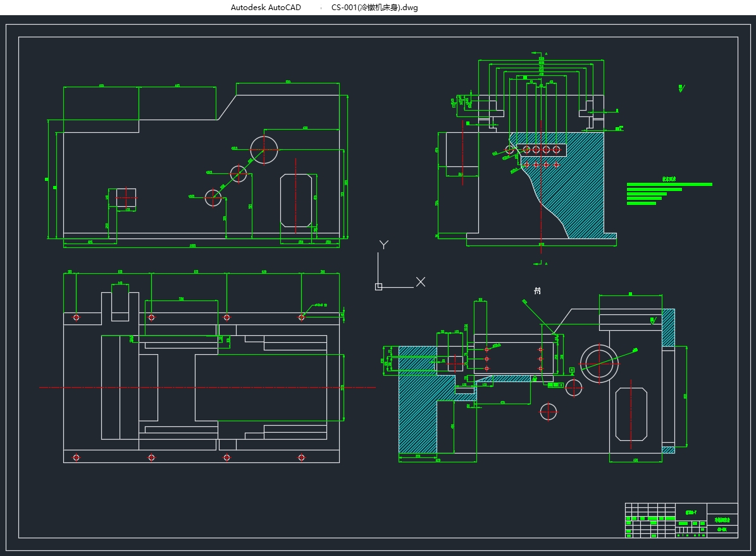Click the UCS X-Y axis origin icon
Screen dimensions: 756x556
tap(379, 287)
